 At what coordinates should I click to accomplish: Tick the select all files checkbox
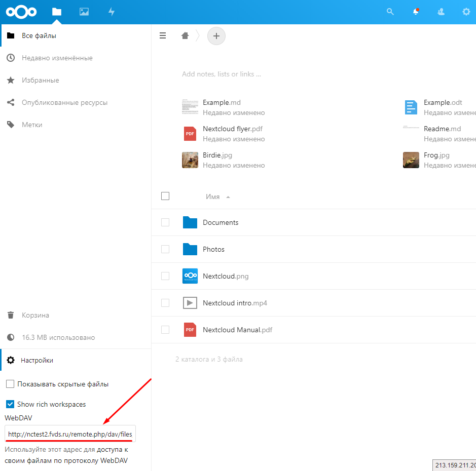(165, 196)
